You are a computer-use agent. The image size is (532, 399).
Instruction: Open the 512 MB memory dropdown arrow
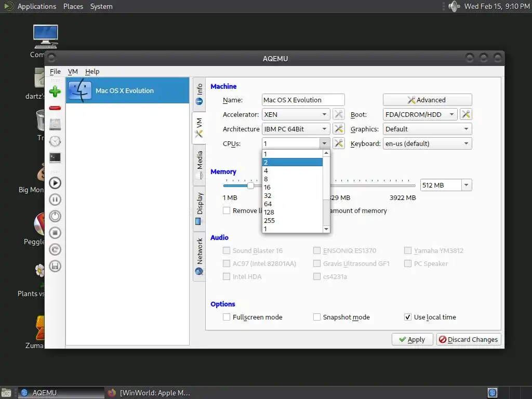pos(467,185)
